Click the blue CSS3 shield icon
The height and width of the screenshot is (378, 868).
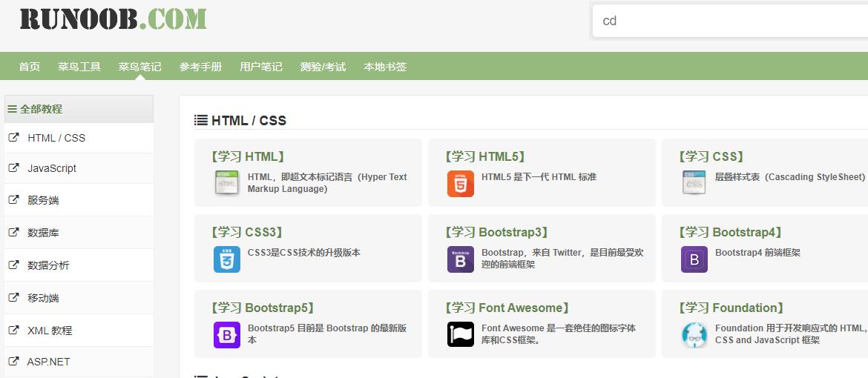click(227, 259)
